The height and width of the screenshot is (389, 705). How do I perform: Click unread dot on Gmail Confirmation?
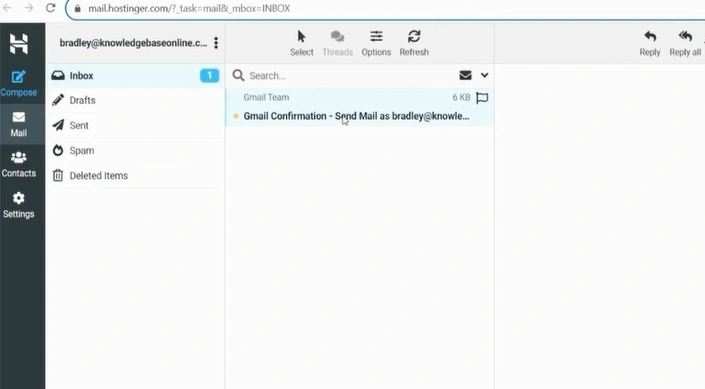point(236,116)
